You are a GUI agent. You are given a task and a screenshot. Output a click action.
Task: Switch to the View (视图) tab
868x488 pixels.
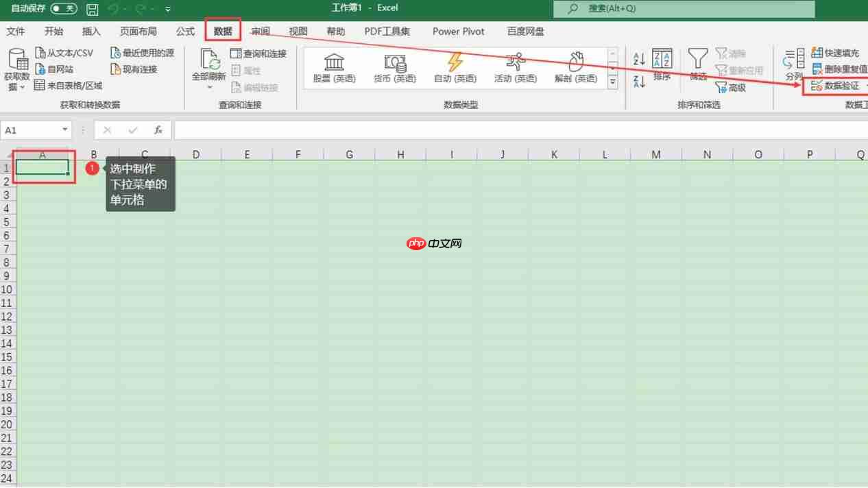298,32
